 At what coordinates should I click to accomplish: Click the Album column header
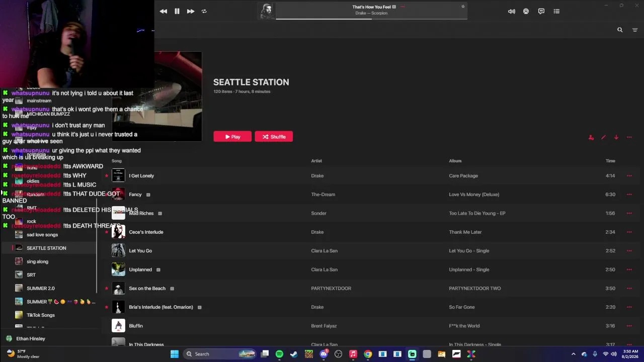pos(455,161)
